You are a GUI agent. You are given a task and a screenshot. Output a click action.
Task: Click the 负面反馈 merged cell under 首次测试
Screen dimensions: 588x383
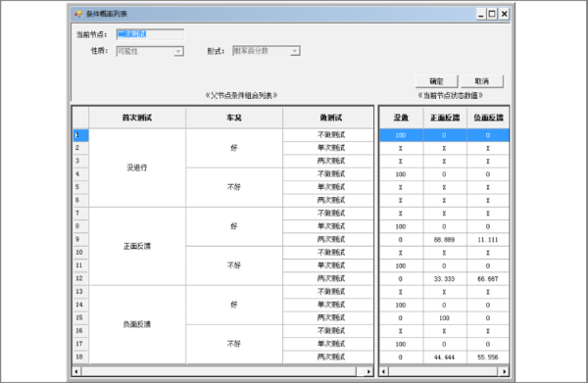coord(137,324)
